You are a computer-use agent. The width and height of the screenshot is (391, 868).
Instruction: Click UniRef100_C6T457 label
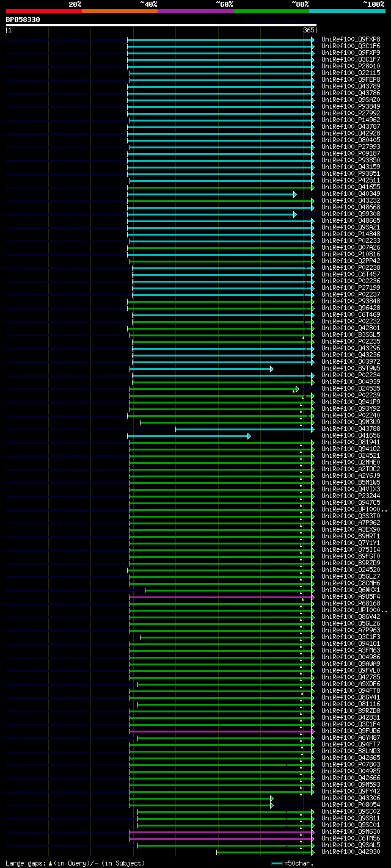351,274
